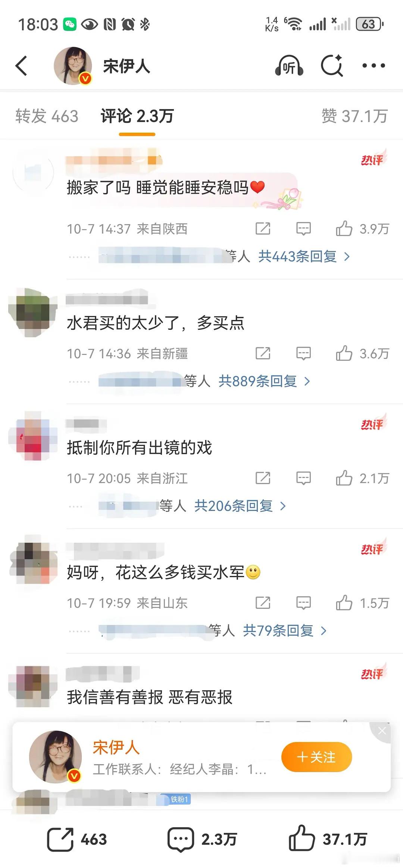Follow 宋伊人 with the 关注 button
403x868 pixels.
316,757
